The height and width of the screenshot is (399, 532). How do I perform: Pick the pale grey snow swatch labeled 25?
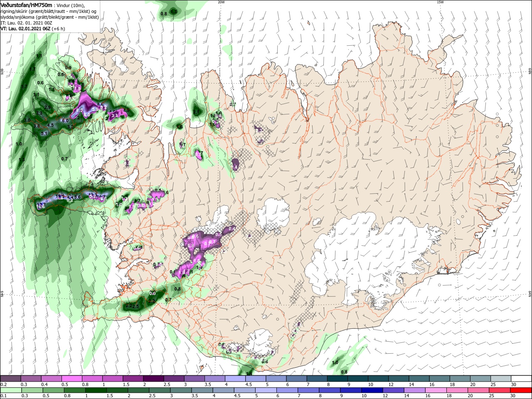tap(500, 379)
